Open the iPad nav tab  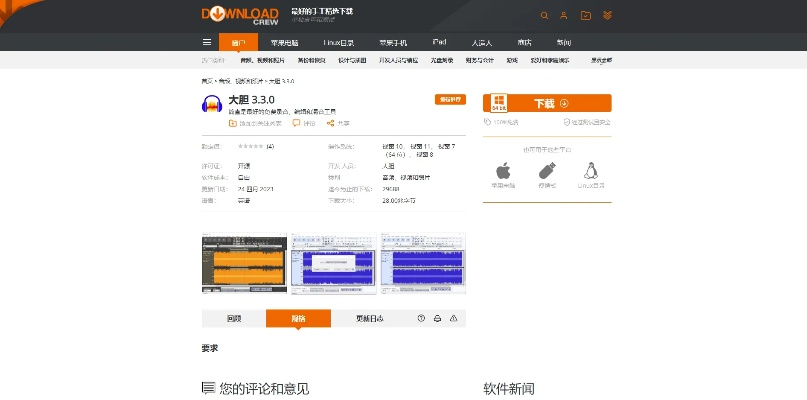point(439,42)
